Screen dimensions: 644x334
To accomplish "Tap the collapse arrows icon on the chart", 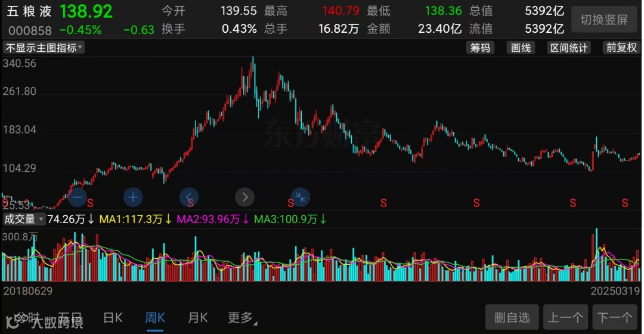I will coord(301,197).
